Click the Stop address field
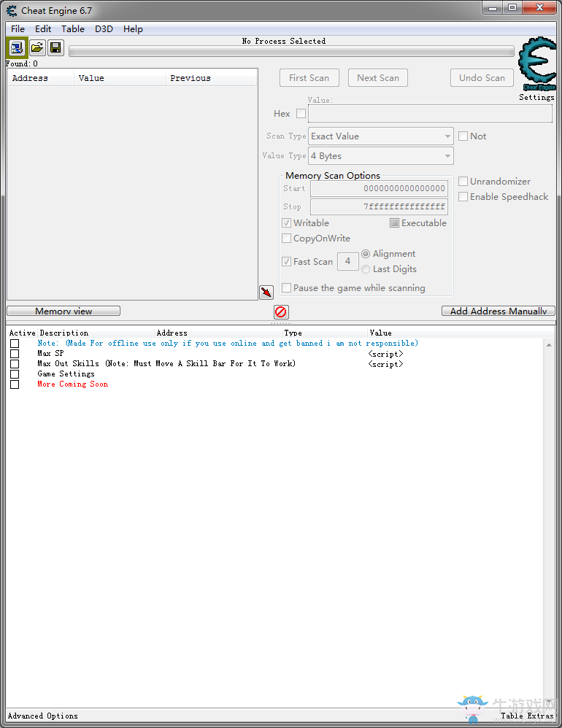Image resolution: width=562 pixels, height=728 pixels. click(379, 206)
